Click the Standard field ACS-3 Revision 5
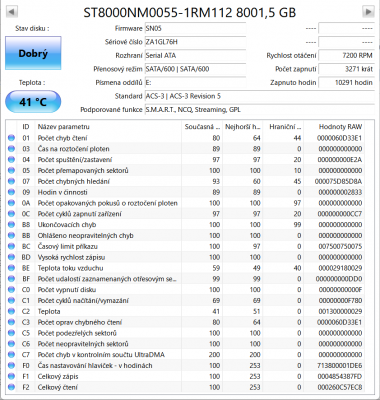This screenshot has width=380, height=400. pos(259,96)
